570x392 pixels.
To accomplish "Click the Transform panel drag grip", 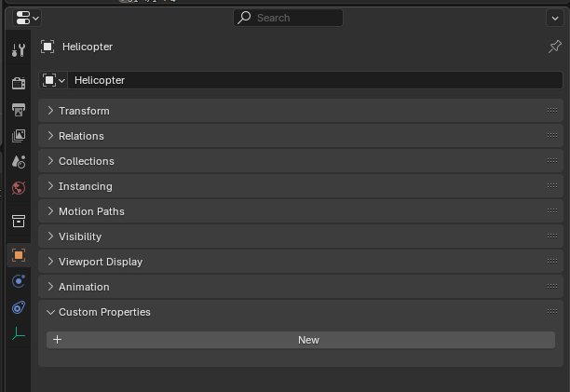I will point(551,111).
